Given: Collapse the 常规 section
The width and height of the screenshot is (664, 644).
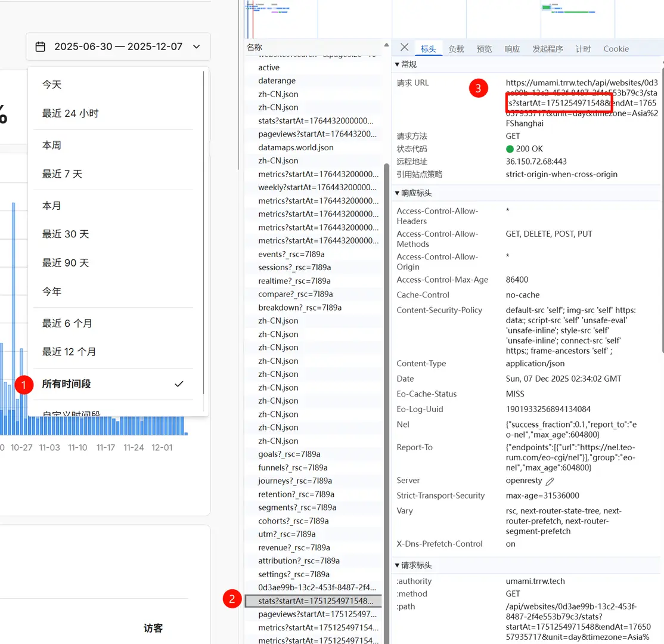Looking at the screenshot, I should (x=398, y=64).
